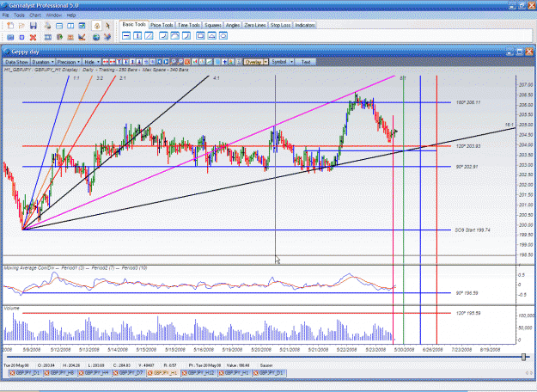The width and height of the screenshot is (537, 392).
Task: Click the first magnifier zoom icon in chart toolbar
Action: (174, 62)
